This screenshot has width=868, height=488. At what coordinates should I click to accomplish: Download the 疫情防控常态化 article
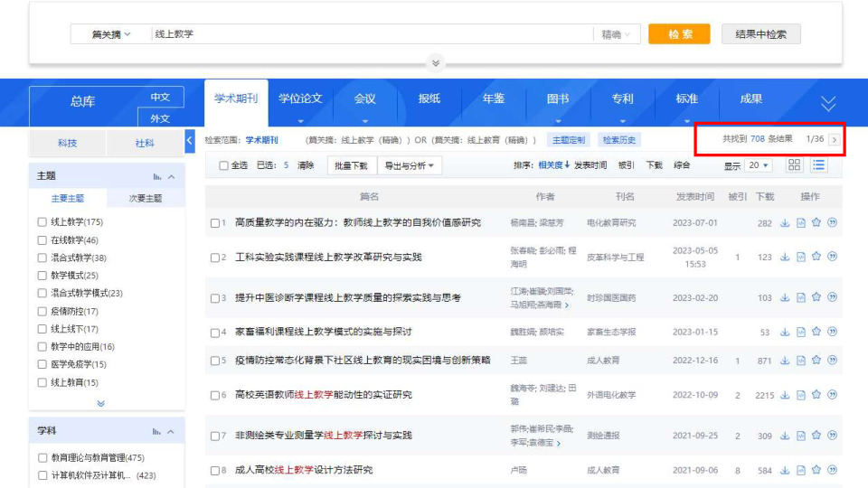tap(785, 361)
